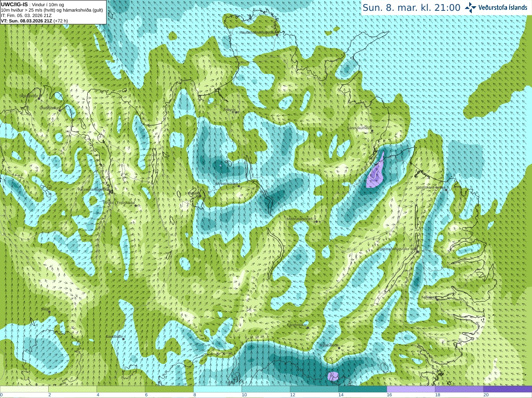Select the above 20 m/s legend color
Image resolution: width=532 pixels, height=398 pixels.
[507, 389]
